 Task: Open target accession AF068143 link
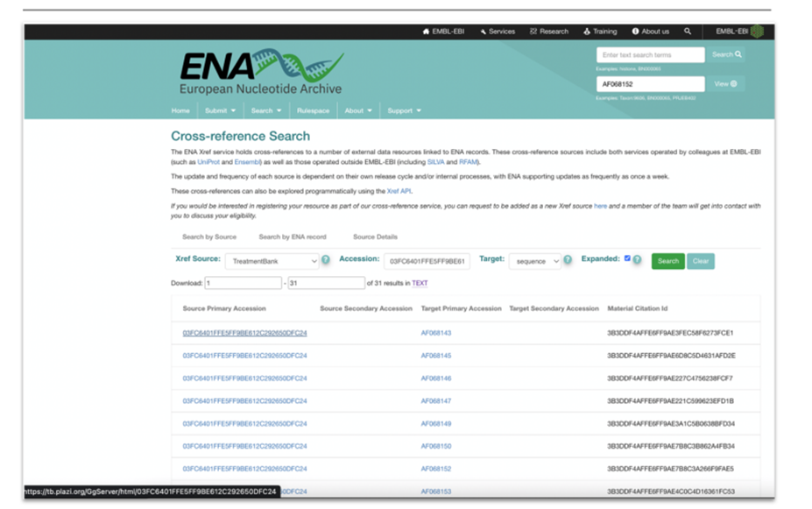point(436,333)
